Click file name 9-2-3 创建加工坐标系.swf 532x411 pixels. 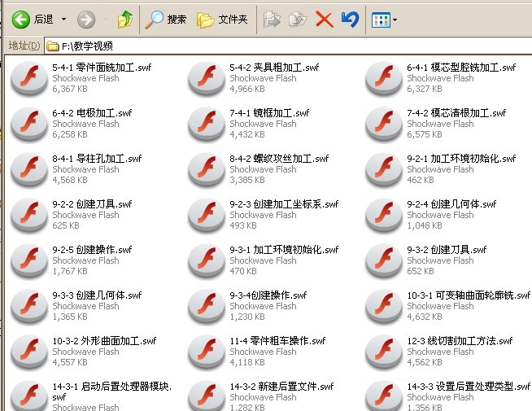284,204
